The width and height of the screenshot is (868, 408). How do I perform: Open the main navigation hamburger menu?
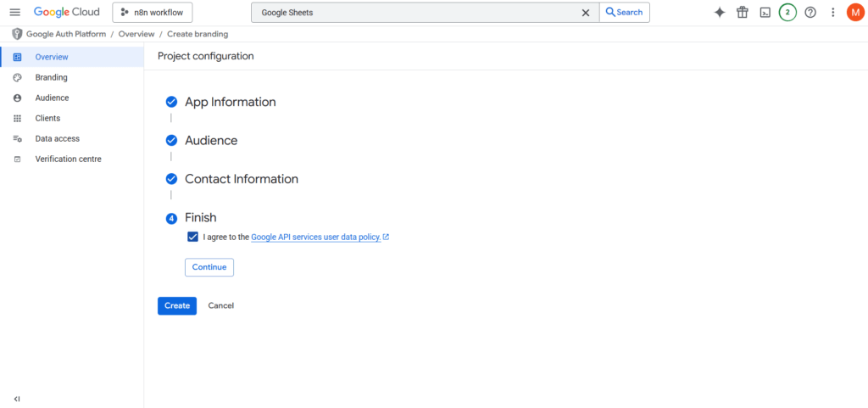click(x=14, y=13)
